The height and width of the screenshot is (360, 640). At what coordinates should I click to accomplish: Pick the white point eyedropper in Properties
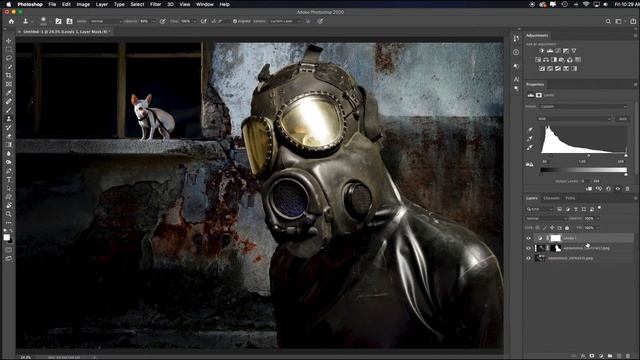point(530,148)
